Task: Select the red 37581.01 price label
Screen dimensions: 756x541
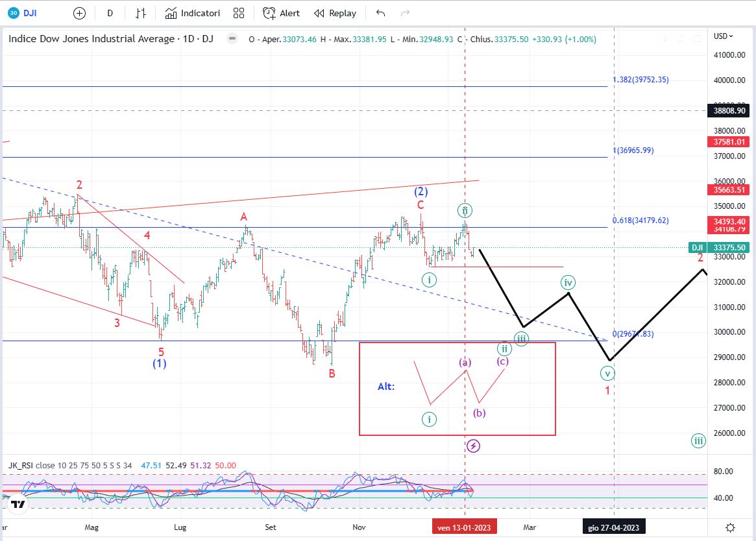Action: [x=729, y=142]
